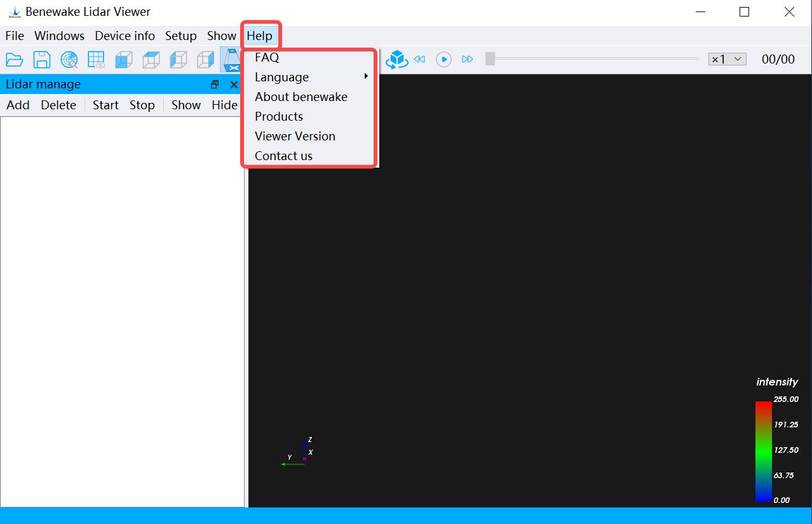
Task: Click the rewind playback button
Action: 419,59
